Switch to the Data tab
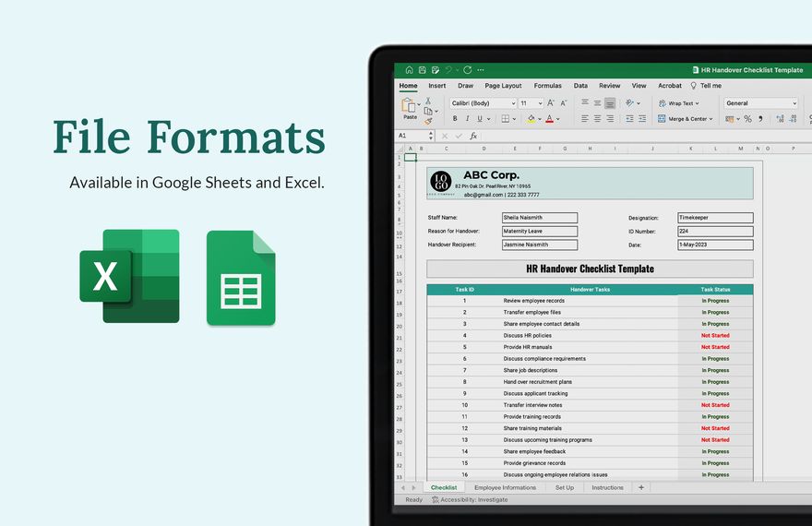812x526 pixels. click(x=580, y=86)
